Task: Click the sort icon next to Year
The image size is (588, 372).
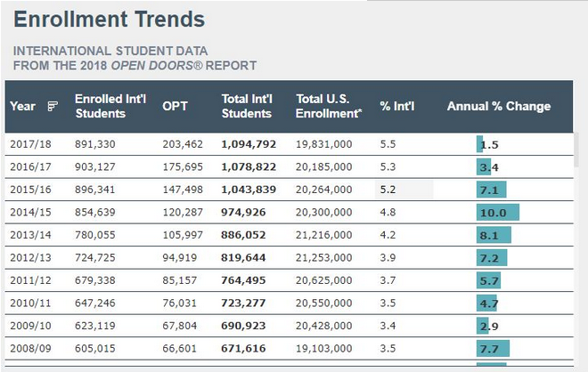Action: tap(53, 107)
